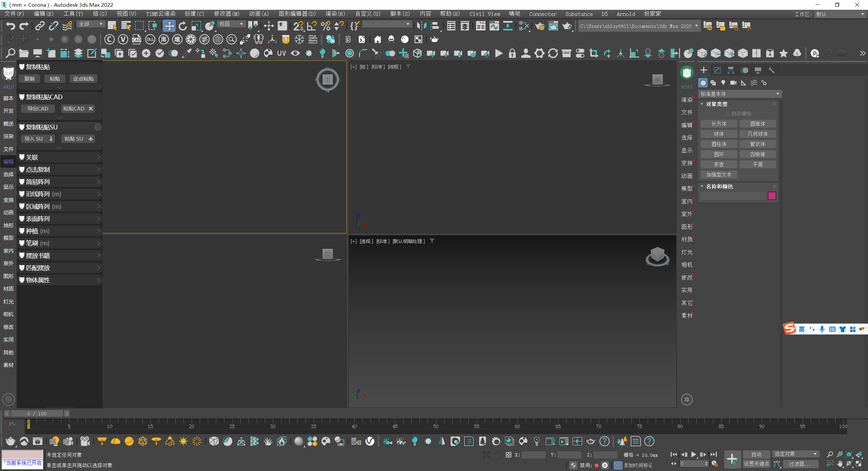The height and width of the screenshot is (471, 868).
Task: Select the Move transform tool
Action: [x=169, y=26]
